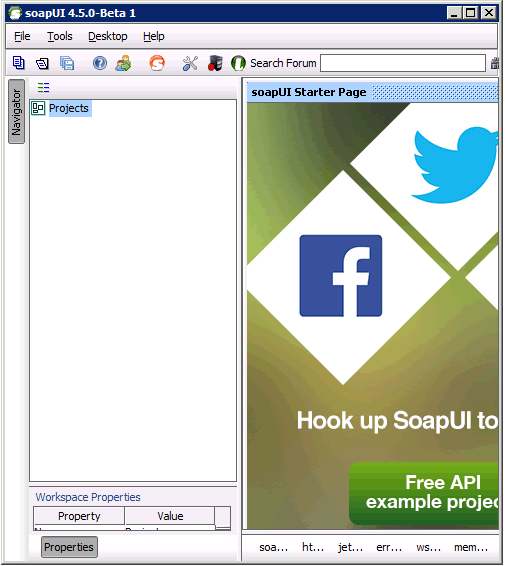Open the File menu

[x=22, y=36]
